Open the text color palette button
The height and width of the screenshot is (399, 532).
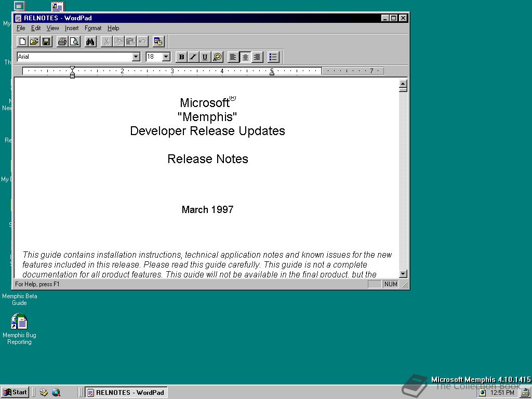(x=217, y=57)
